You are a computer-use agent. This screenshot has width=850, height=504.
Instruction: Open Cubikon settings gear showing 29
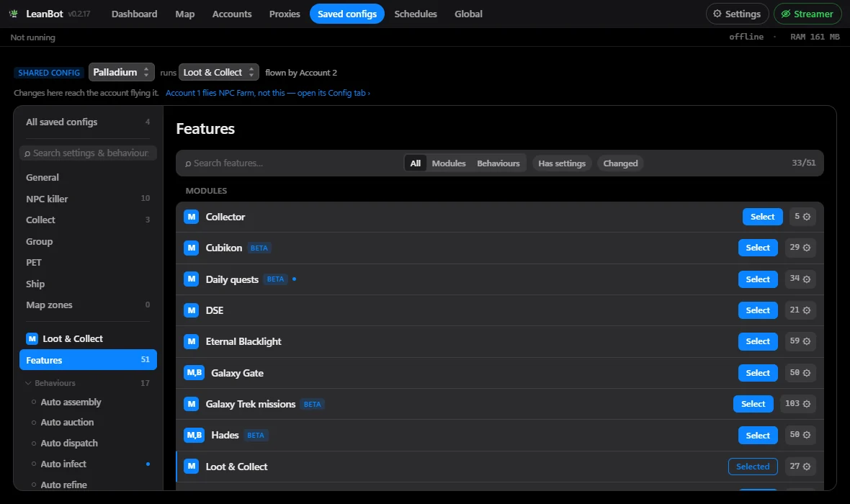pos(800,248)
